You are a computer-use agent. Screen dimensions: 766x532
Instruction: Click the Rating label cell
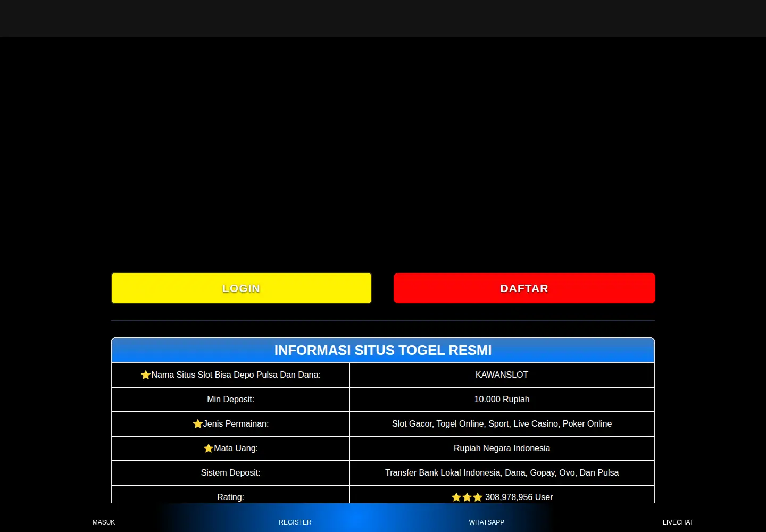tap(230, 495)
